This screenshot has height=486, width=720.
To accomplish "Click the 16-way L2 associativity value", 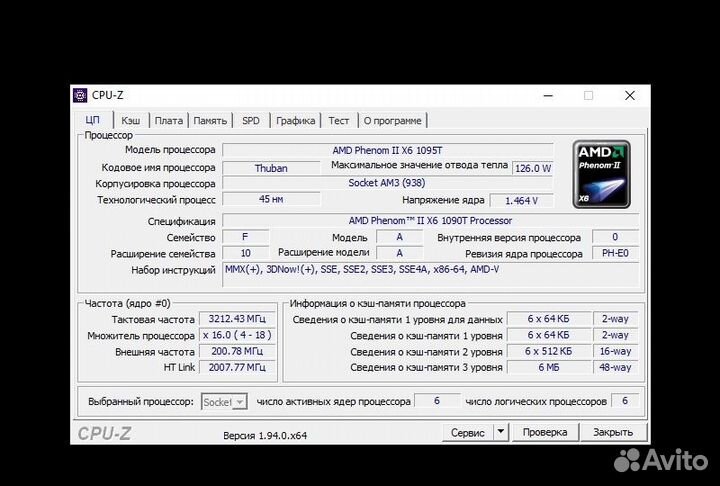I will [x=616, y=351].
